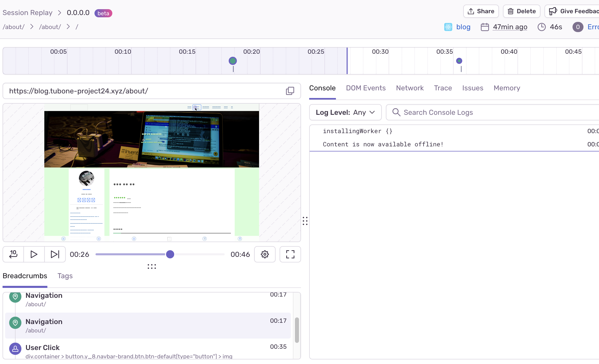599x364 pixels.
Task: Switch to the Network tab
Action: [x=410, y=88]
